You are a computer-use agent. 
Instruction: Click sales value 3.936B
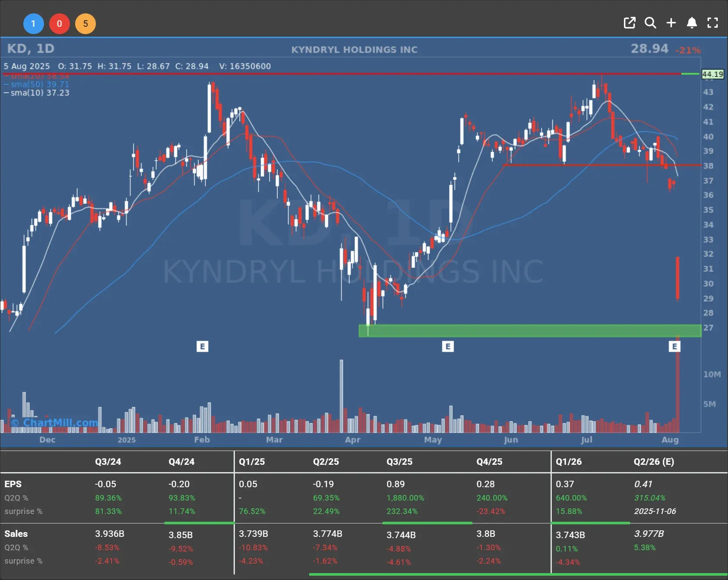110,534
